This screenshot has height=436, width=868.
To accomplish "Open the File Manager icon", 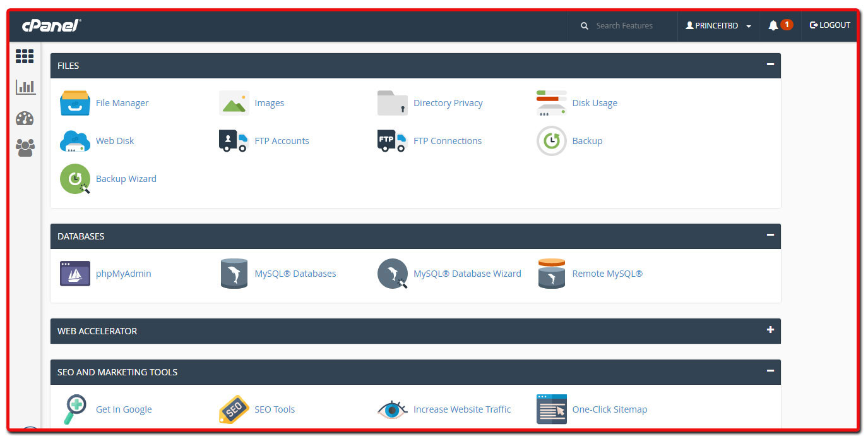I will tap(75, 103).
